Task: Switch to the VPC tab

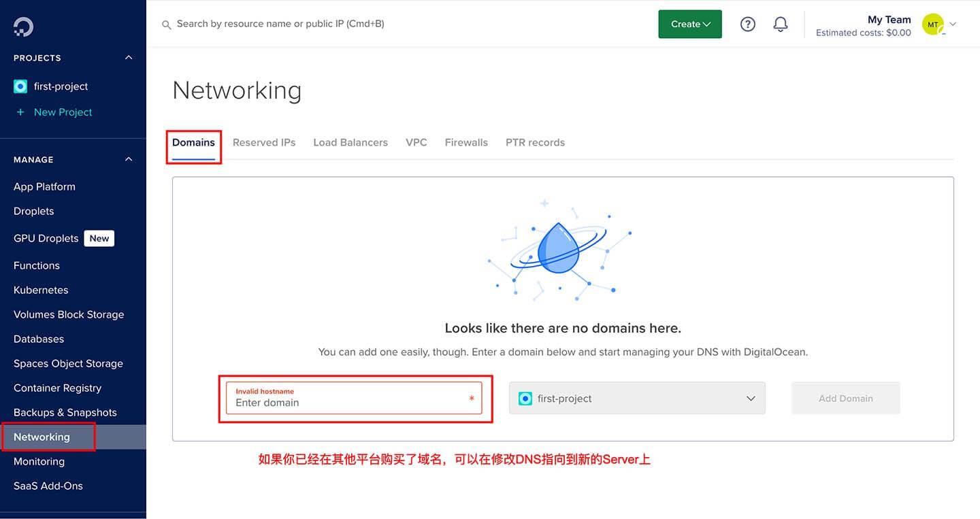Action: click(416, 143)
